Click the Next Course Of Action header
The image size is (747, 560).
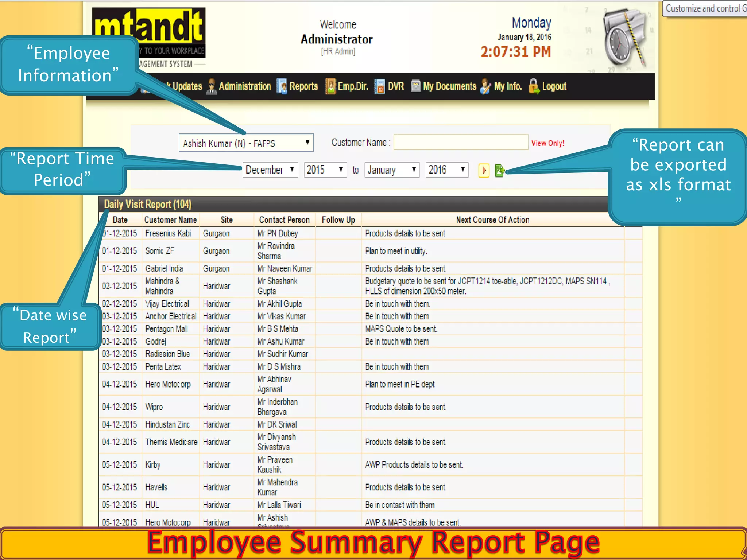coord(493,220)
